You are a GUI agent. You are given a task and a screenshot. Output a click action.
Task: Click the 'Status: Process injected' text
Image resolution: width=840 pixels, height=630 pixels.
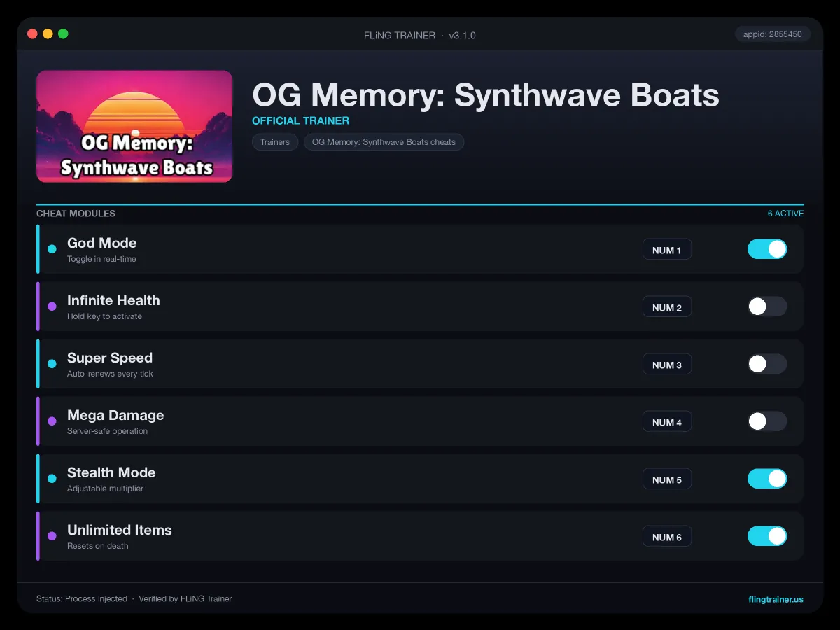pos(82,599)
